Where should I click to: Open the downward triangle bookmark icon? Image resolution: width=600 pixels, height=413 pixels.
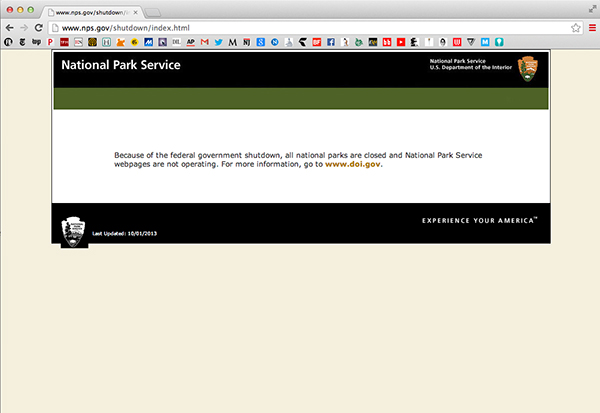pyautogui.click(x=471, y=42)
